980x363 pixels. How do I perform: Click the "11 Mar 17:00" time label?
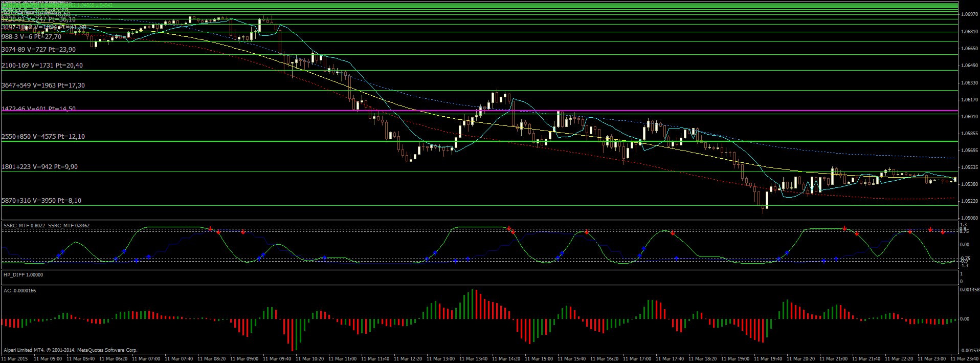(x=637, y=359)
